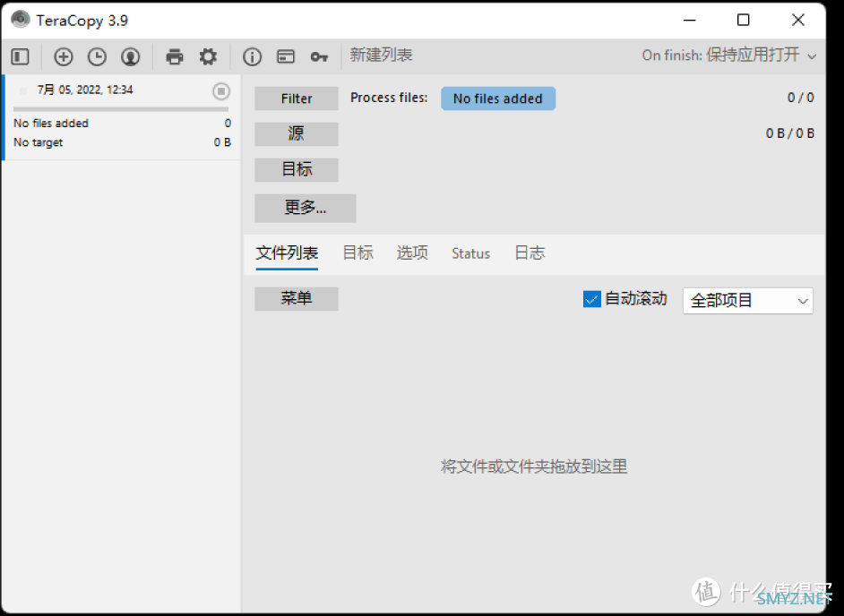Open the 目标 tab
The image size is (844, 616).
358,252
